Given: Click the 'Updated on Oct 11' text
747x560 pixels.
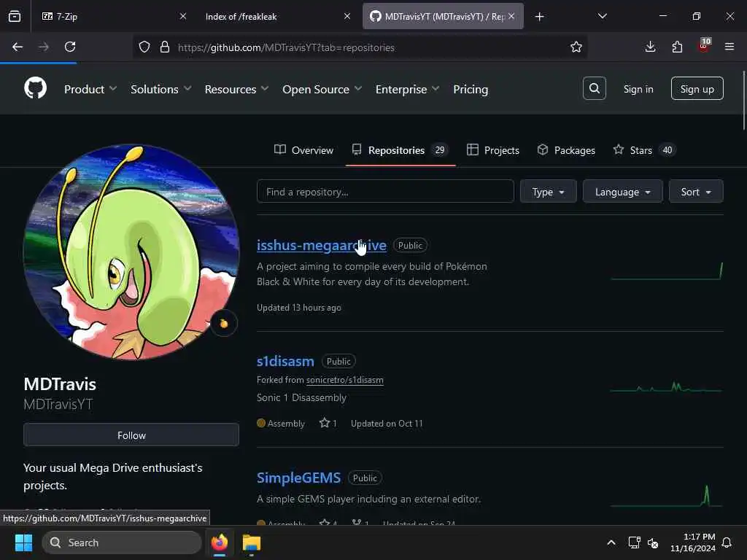Looking at the screenshot, I should [387, 424].
